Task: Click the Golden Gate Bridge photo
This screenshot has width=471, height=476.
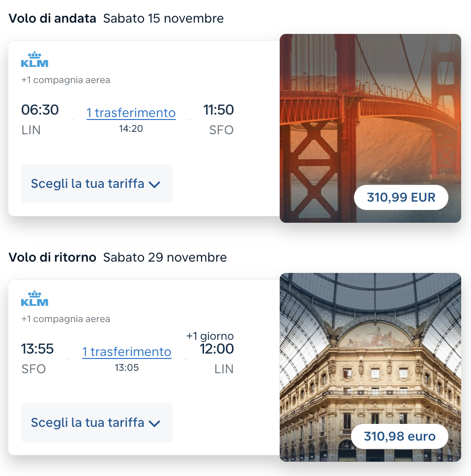Action: [370, 113]
